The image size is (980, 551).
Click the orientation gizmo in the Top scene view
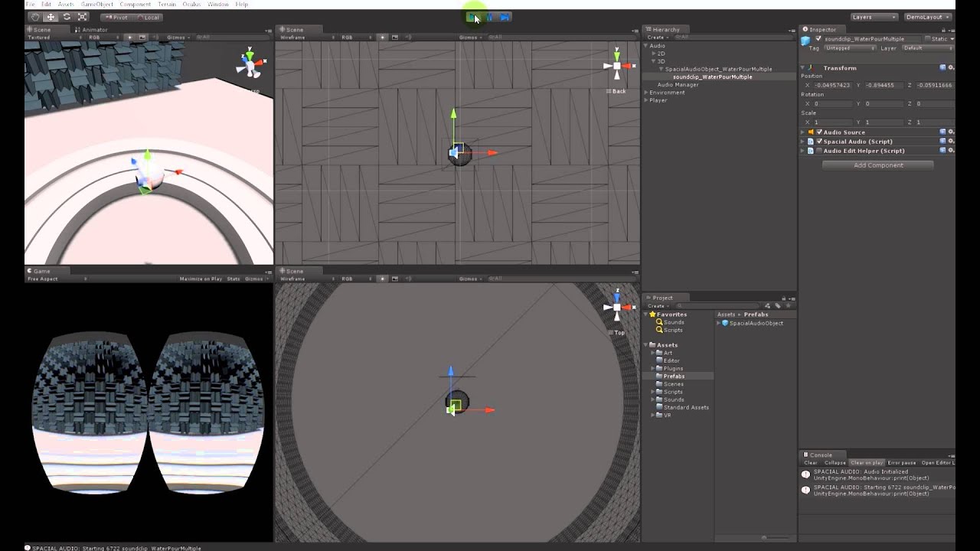[x=617, y=308]
